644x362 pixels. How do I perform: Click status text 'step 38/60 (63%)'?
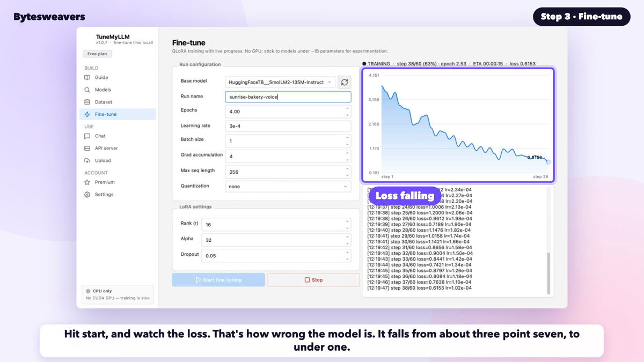416,64
